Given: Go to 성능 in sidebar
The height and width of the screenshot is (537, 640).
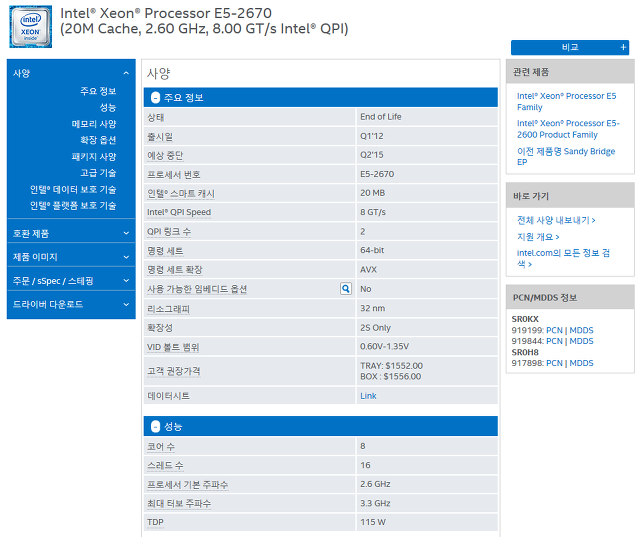Looking at the screenshot, I should (x=108, y=107).
